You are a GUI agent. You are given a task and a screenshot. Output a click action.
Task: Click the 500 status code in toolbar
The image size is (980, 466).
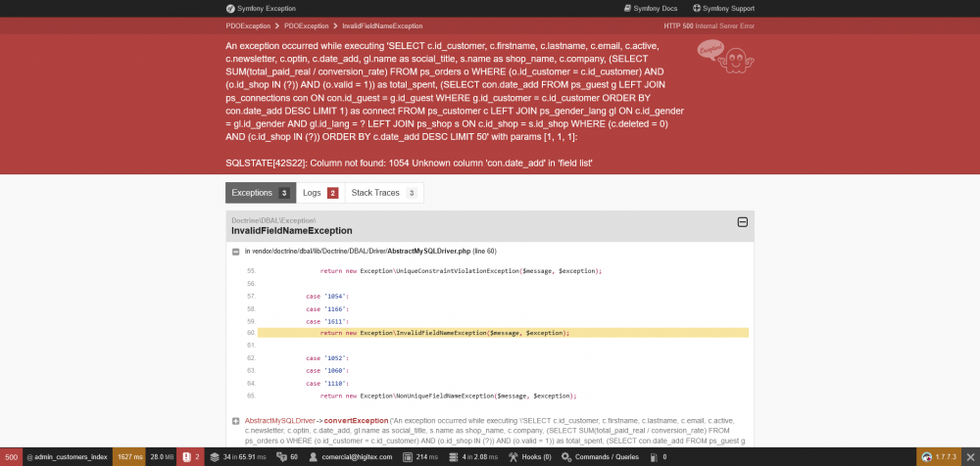click(x=11, y=457)
